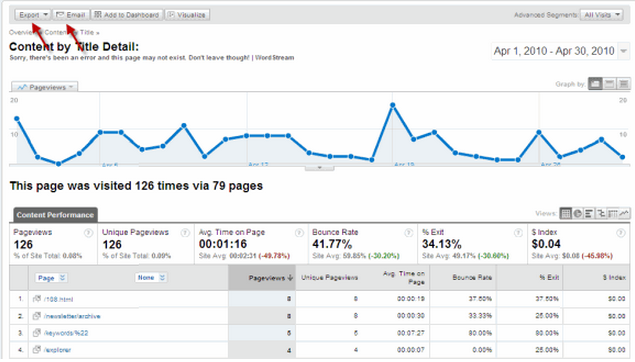Sort by Unique Pageviews column
Viewport: 635px width, 362px height.
[329, 278]
